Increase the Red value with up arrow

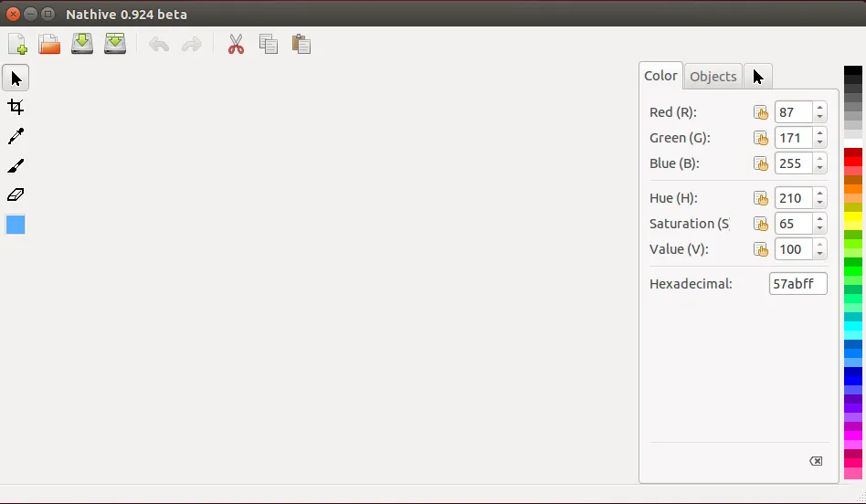coord(820,108)
